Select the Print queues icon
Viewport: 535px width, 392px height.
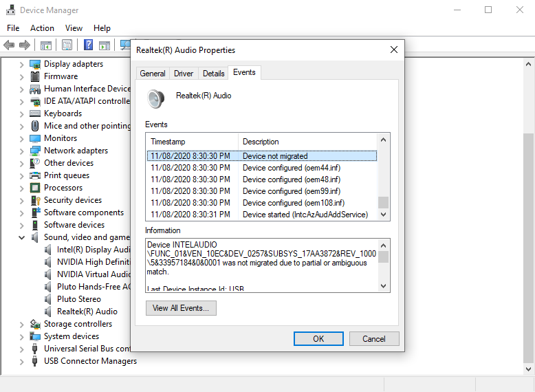(35, 175)
